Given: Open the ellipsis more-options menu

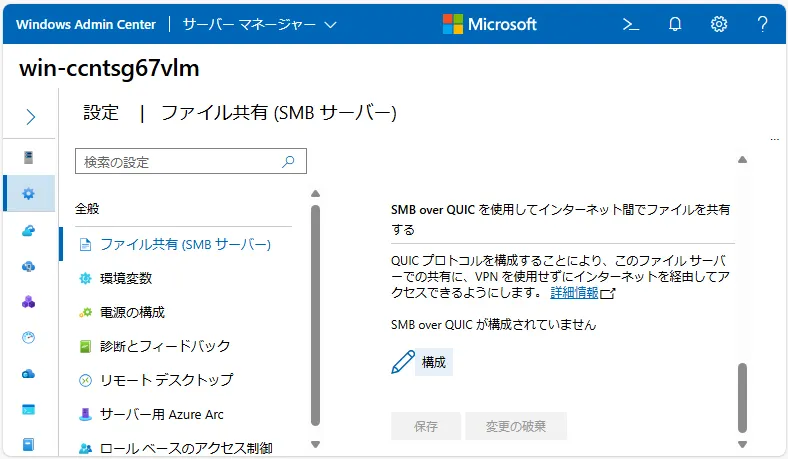Looking at the screenshot, I should click(774, 139).
